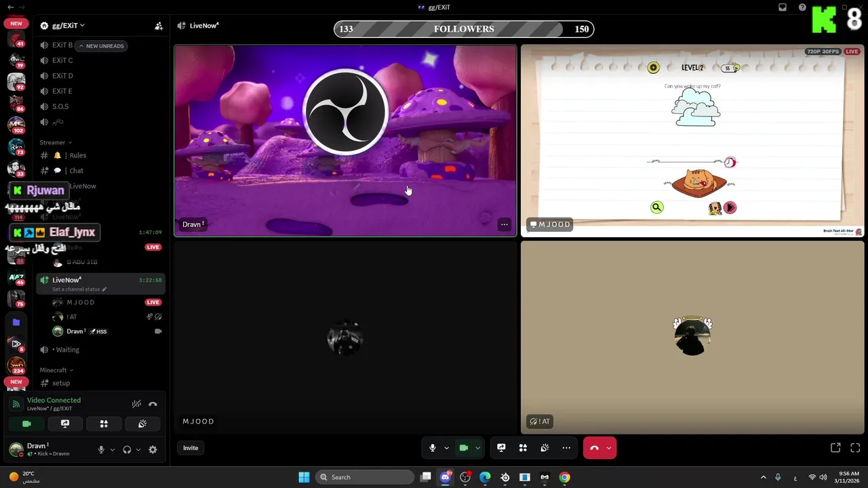Disconnect using the red hang-up button
Viewport: 868px width, 488px height.
(x=594, y=448)
